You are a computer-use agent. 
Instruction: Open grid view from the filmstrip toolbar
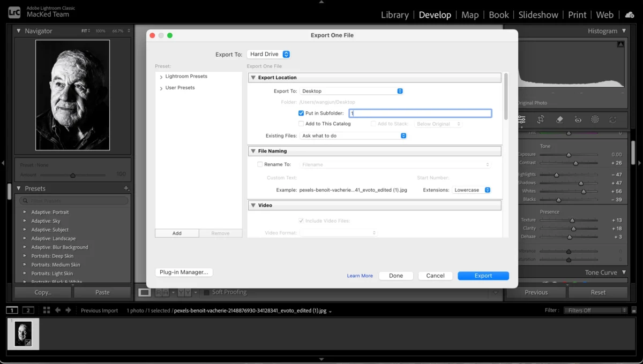point(46,310)
